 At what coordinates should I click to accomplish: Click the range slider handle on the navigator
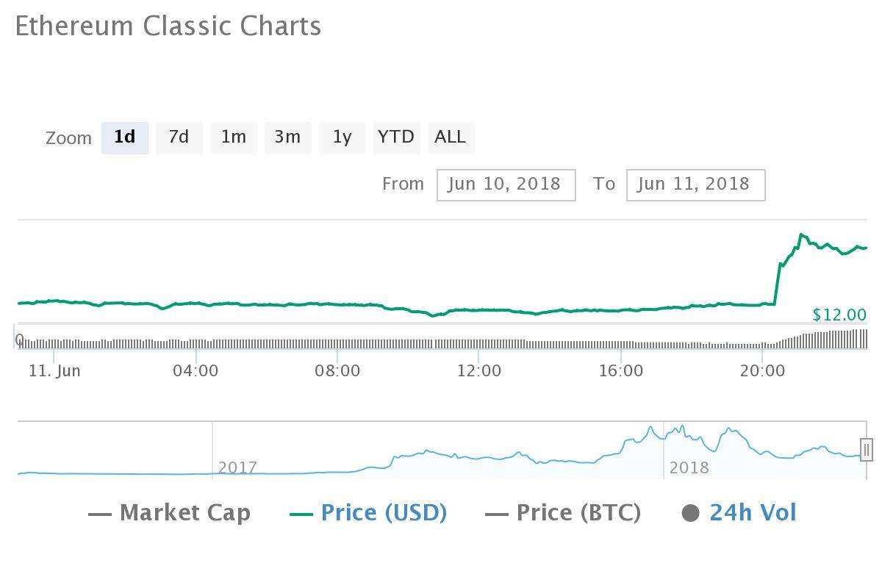866,448
